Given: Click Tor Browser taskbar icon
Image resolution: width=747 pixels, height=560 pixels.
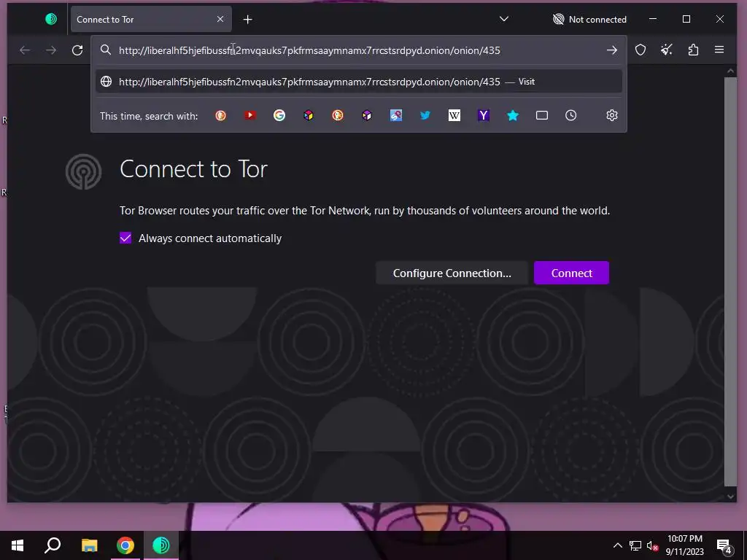Looking at the screenshot, I should pyautogui.click(x=161, y=545).
